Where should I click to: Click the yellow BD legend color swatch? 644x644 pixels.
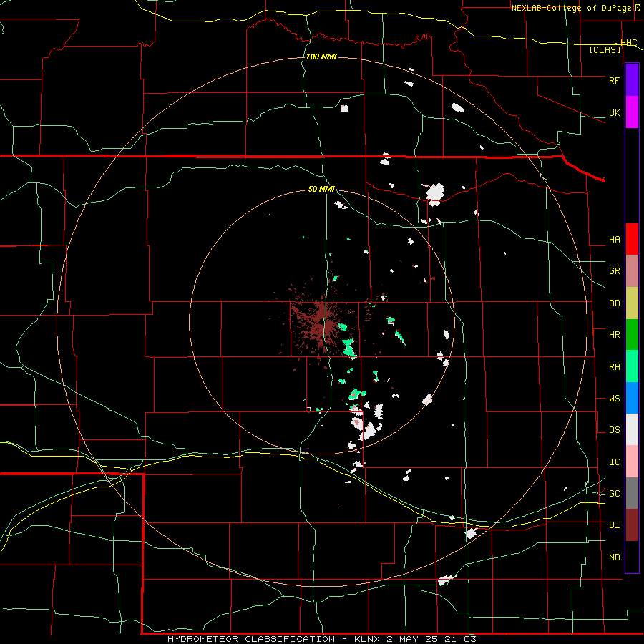click(632, 303)
